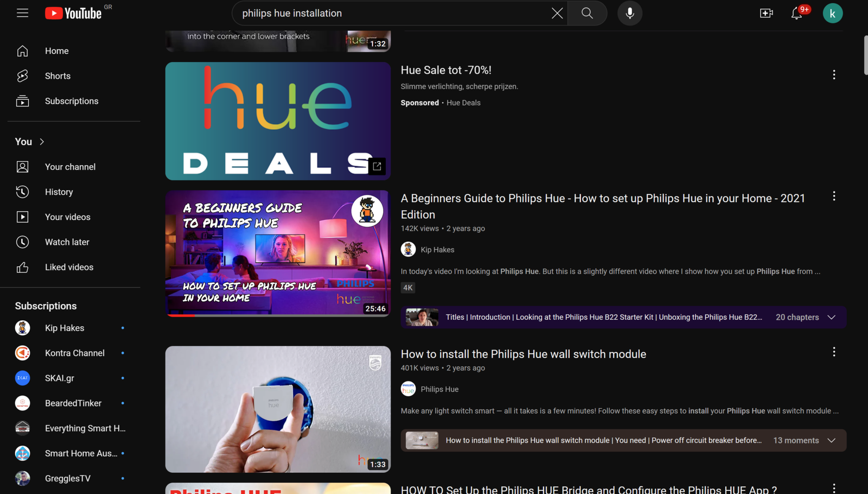Go to Shorts in sidebar
868x494 pixels.
58,76
